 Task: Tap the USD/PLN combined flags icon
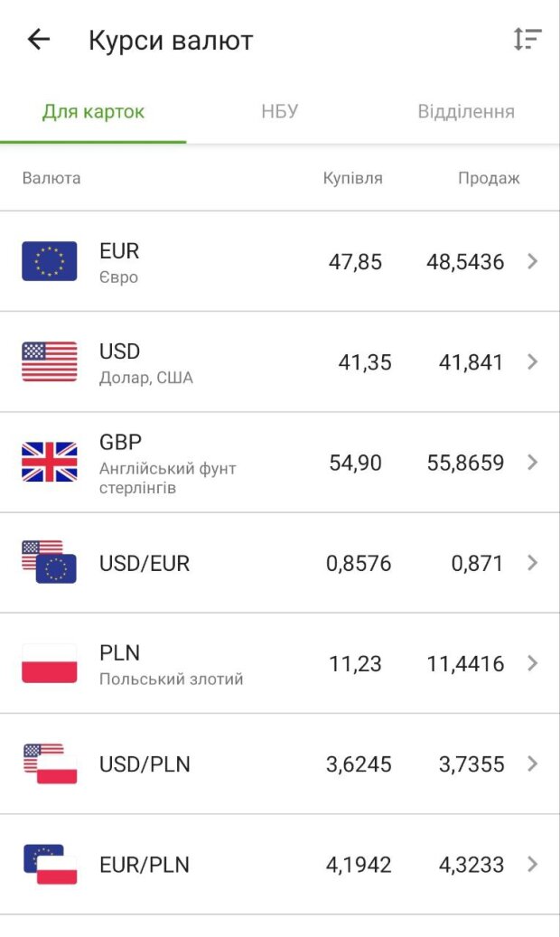50,764
